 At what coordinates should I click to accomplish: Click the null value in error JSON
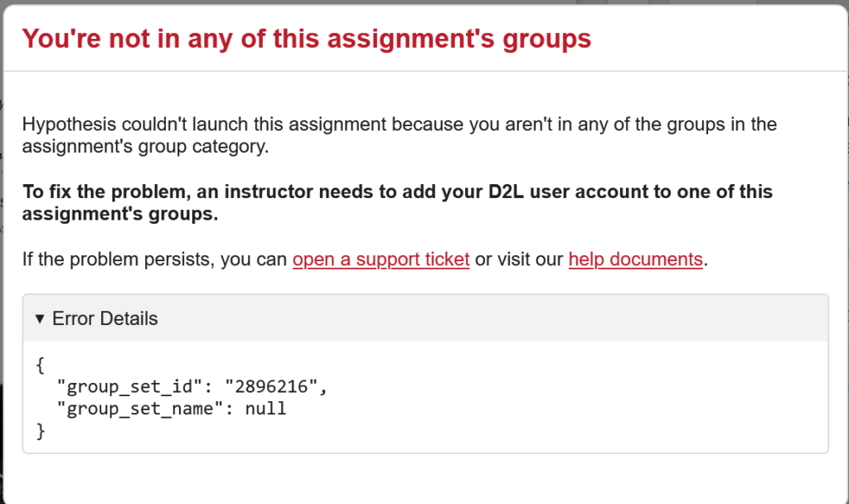[x=265, y=408]
